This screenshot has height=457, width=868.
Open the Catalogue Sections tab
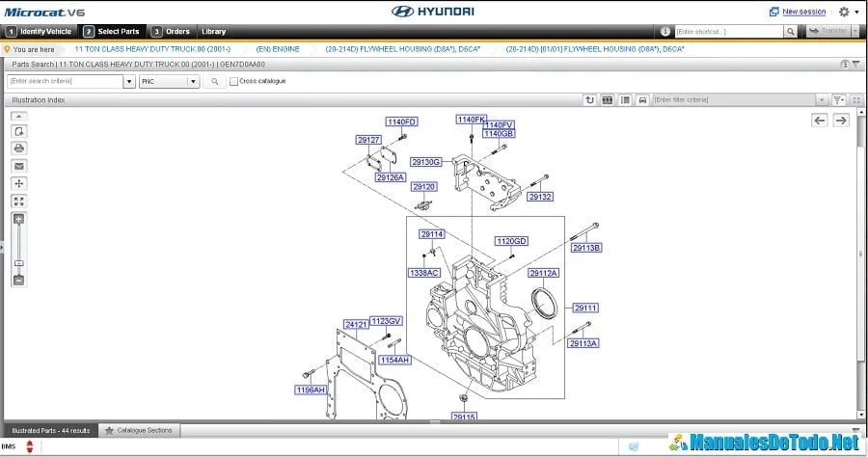coord(139,430)
